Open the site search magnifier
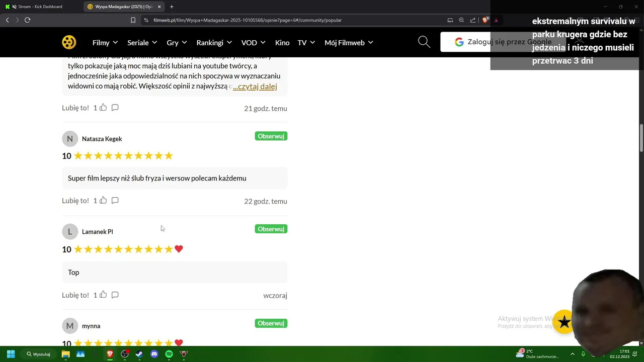This screenshot has height=362, width=644. pos(424,42)
